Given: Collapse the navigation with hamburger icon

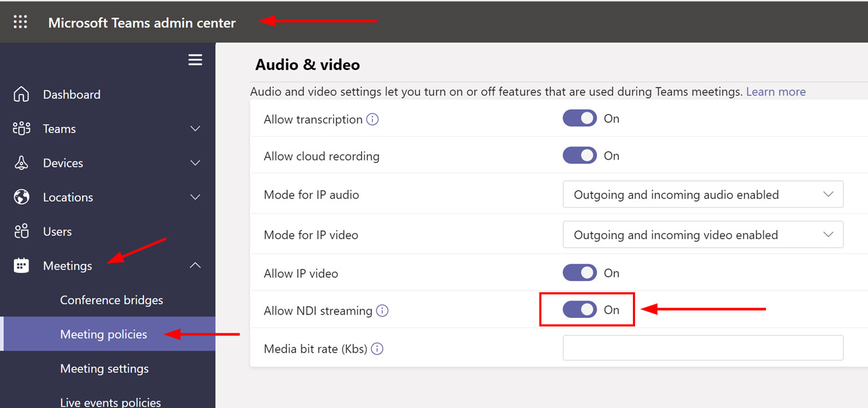Looking at the screenshot, I should [195, 60].
